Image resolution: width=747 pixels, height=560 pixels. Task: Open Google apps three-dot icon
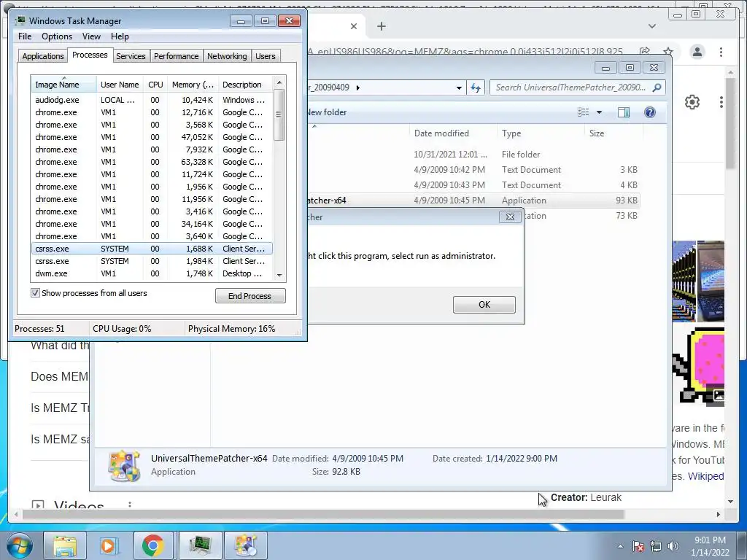click(721, 102)
